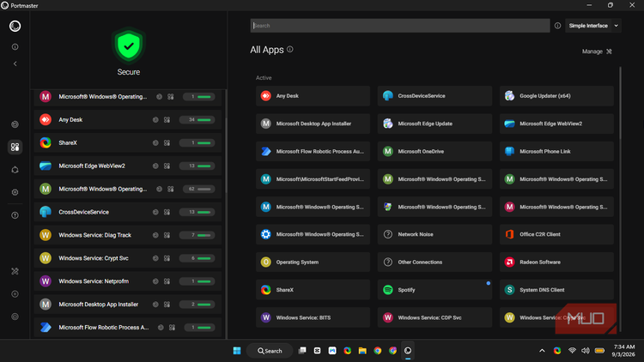Viewport: 644px width, 362px height.
Task: Open the Windows Start button
Action: click(237, 351)
